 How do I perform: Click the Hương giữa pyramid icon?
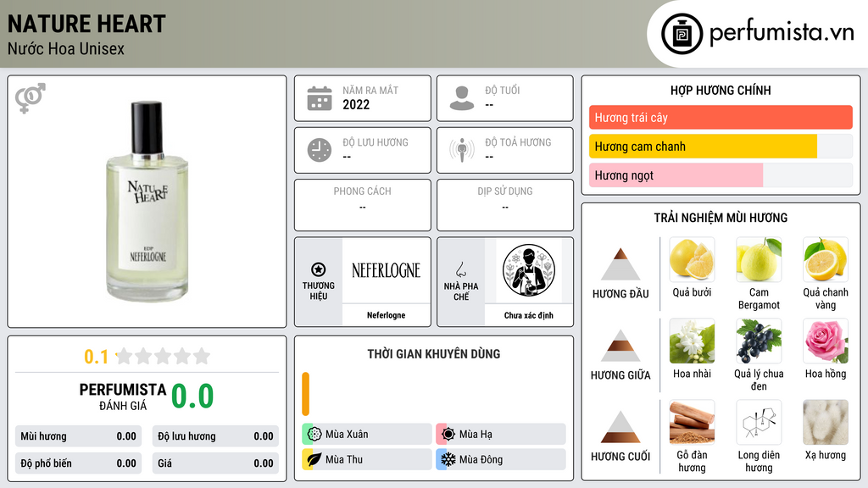click(x=620, y=346)
